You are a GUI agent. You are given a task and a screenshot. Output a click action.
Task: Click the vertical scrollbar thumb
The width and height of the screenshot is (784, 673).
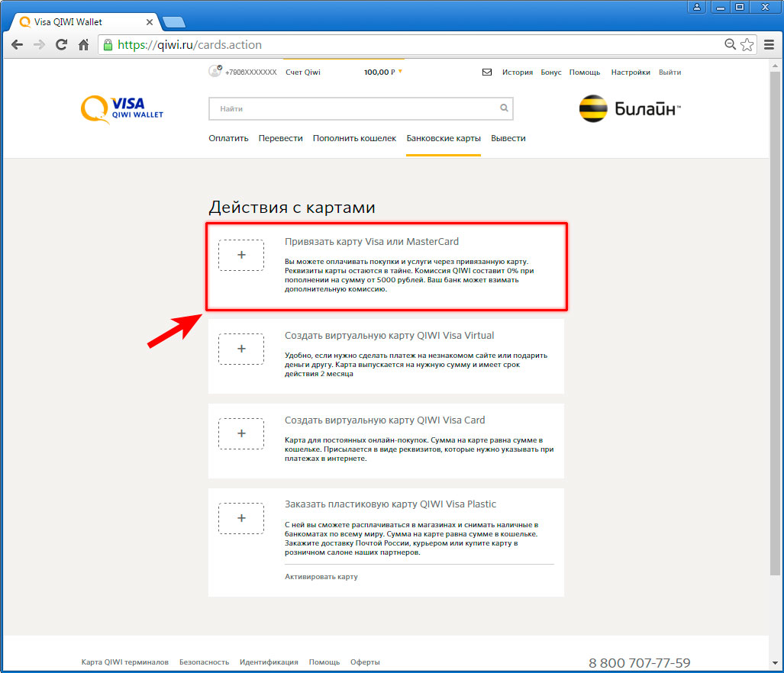point(775,324)
